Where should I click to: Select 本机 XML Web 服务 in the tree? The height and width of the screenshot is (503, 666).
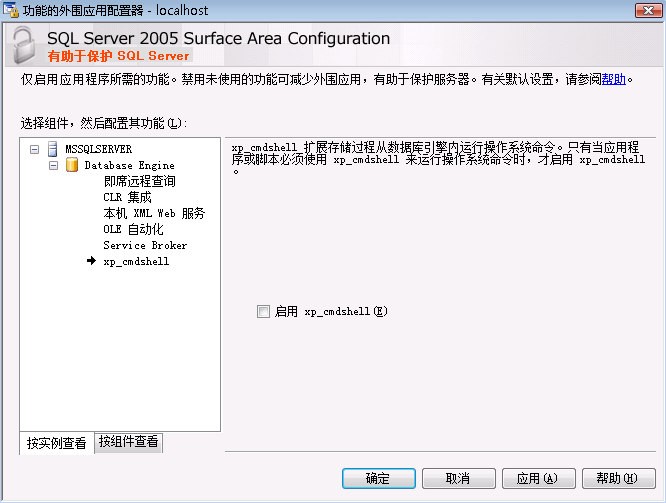[x=154, y=213]
